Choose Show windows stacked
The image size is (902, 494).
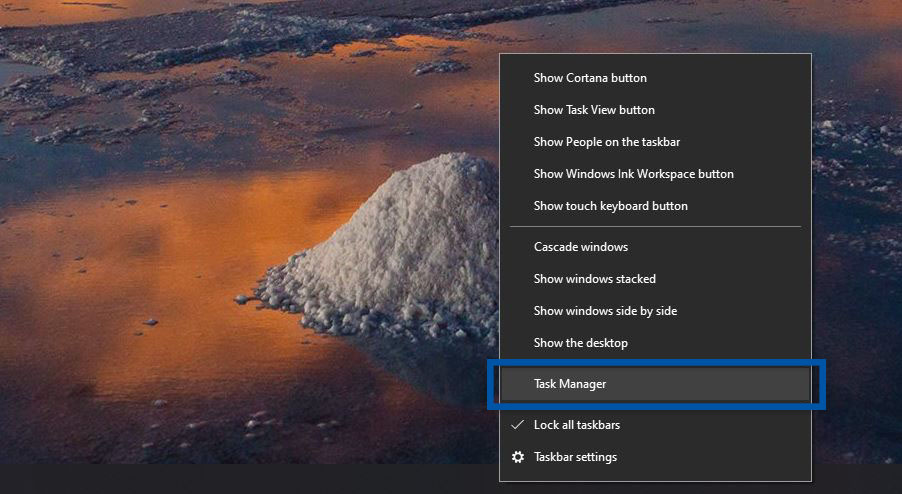594,279
